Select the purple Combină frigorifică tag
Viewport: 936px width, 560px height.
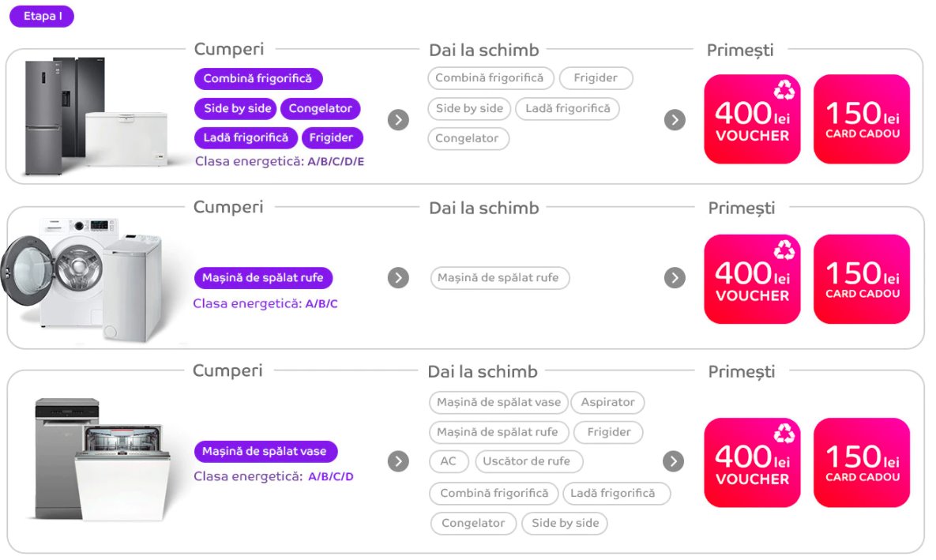point(257,78)
